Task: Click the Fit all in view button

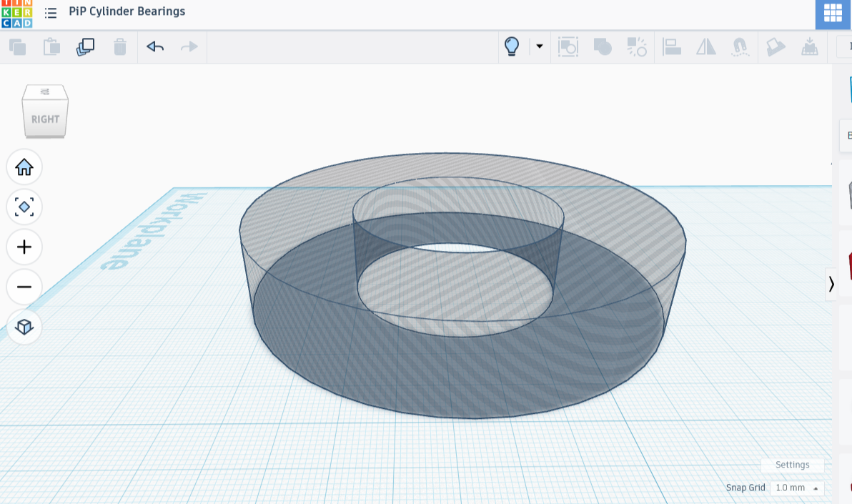Action: (x=24, y=207)
